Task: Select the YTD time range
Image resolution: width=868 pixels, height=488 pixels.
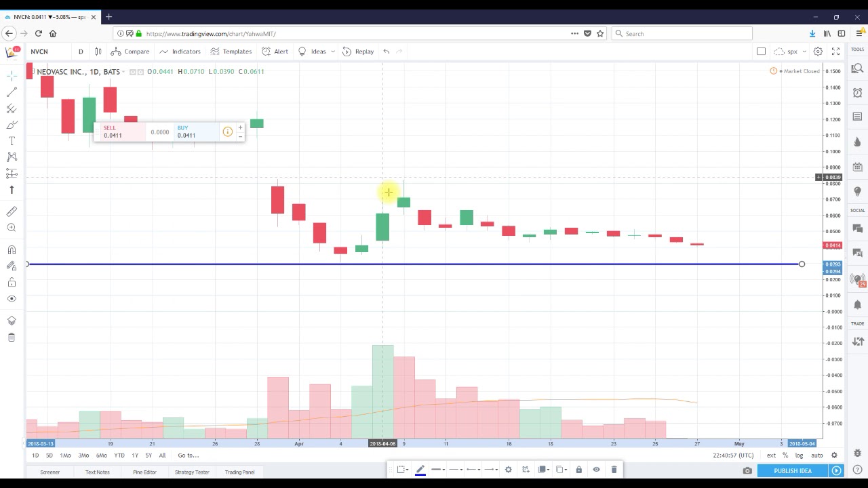Action: [119, 455]
